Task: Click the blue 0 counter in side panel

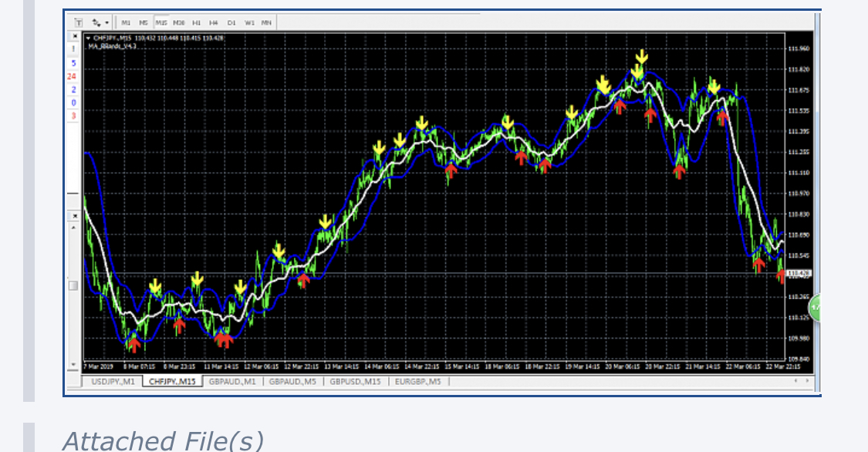Action: coord(73,103)
